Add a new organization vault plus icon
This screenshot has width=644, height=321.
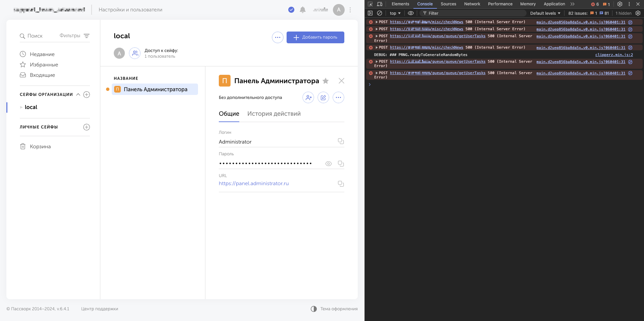[87, 95]
